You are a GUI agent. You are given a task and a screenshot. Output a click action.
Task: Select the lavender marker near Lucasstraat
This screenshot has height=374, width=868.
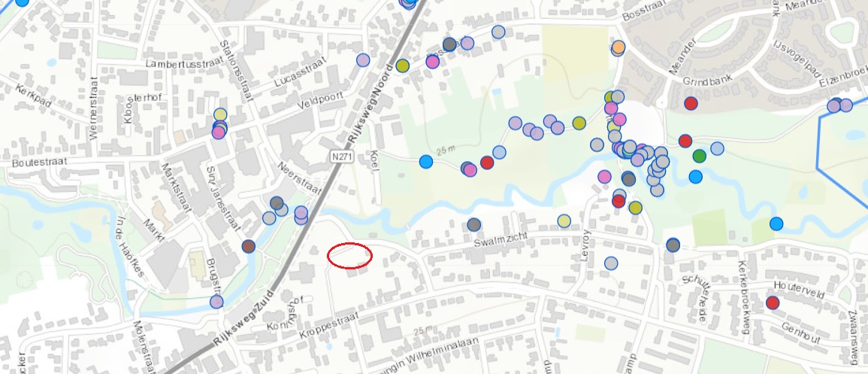tap(362, 60)
